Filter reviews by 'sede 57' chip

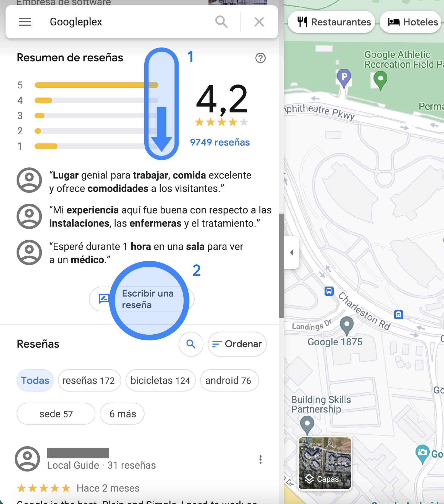coord(56,414)
